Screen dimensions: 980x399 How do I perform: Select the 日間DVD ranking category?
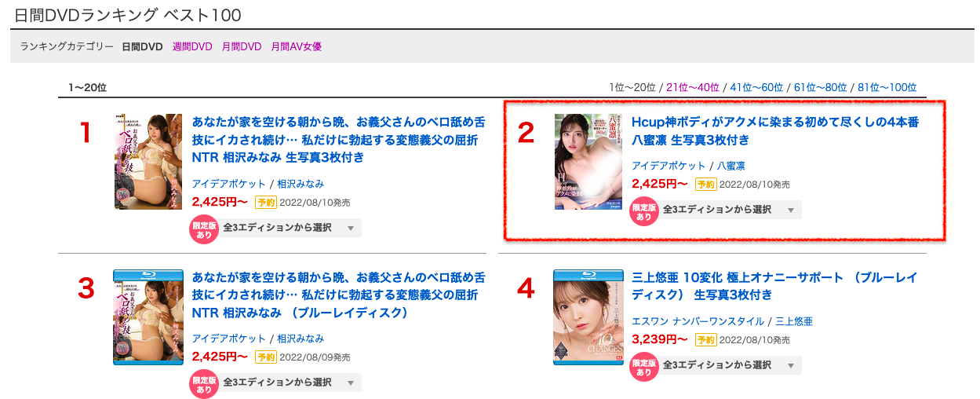[x=142, y=46]
